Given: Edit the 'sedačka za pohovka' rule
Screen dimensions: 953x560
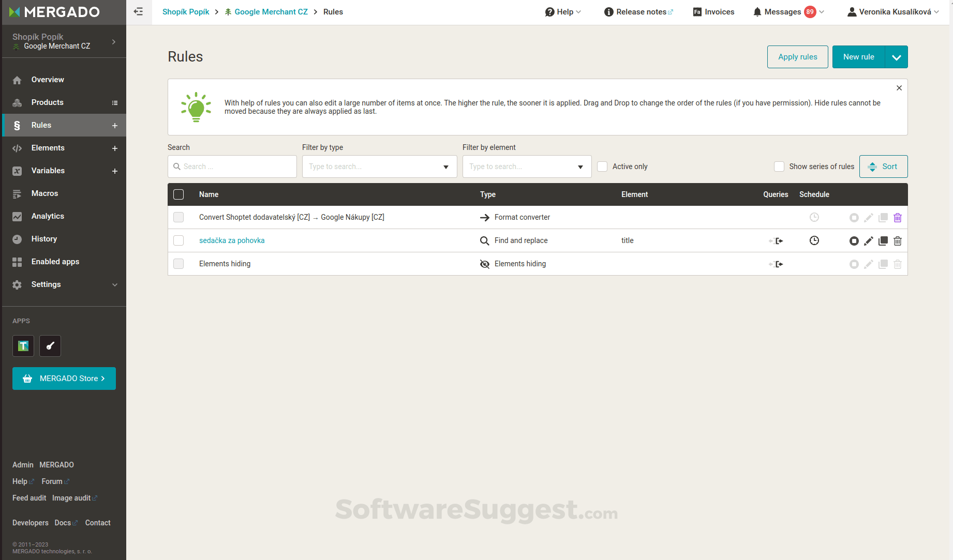Looking at the screenshot, I should pyautogui.click(x=869, y=240).
